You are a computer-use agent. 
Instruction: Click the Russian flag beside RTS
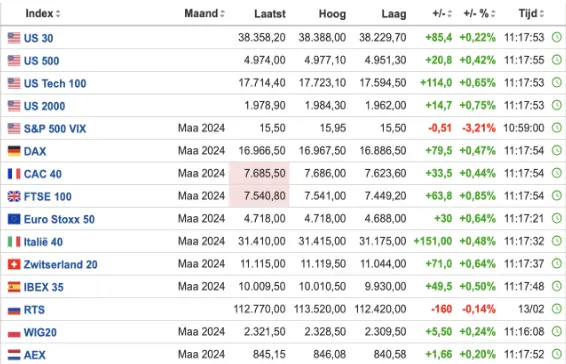click(x=14, y=310)
